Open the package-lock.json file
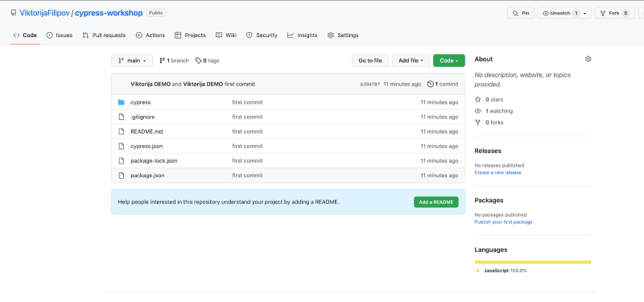 (x=154, y=160)
